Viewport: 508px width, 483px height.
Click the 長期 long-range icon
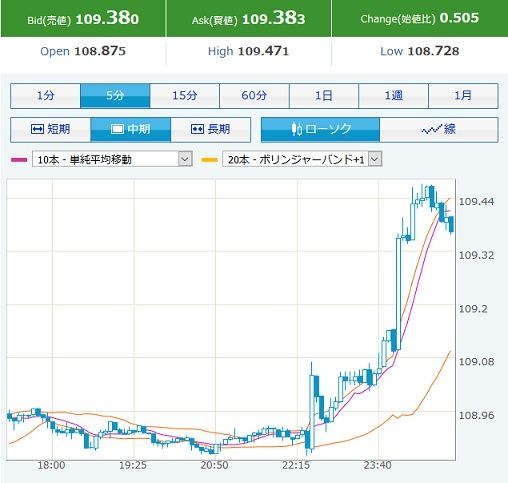pos(197,129)
